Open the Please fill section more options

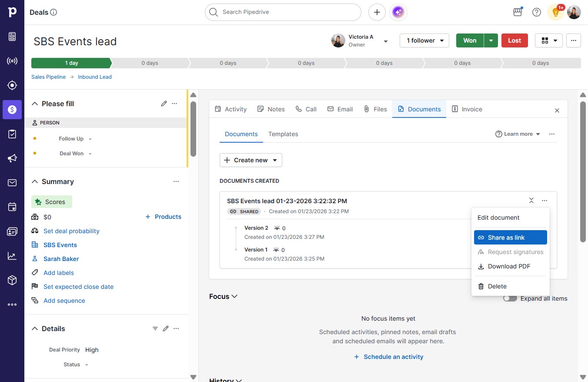pos(174,104)
